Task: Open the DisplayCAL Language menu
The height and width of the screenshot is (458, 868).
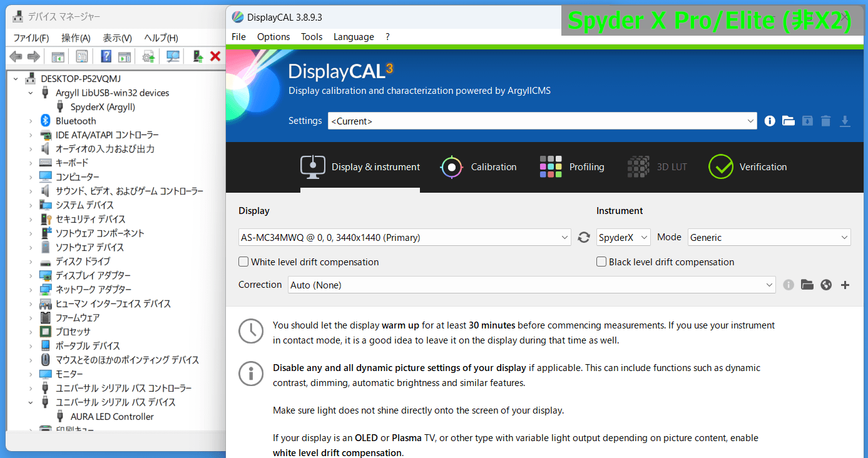Action: (x=354, y=37)
